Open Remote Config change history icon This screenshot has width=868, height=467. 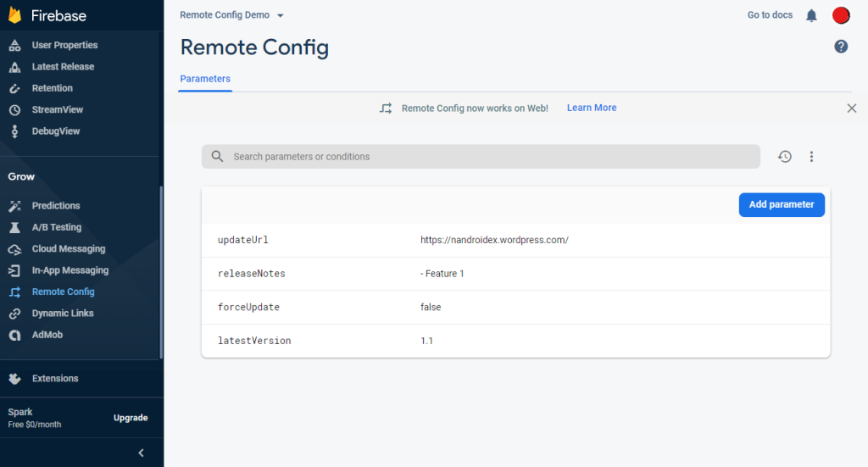(x=785, y=157)
